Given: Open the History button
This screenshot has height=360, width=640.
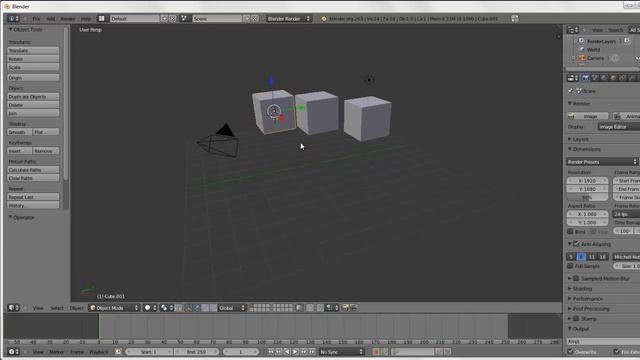Looking at the screenshot, I should 33,205.
